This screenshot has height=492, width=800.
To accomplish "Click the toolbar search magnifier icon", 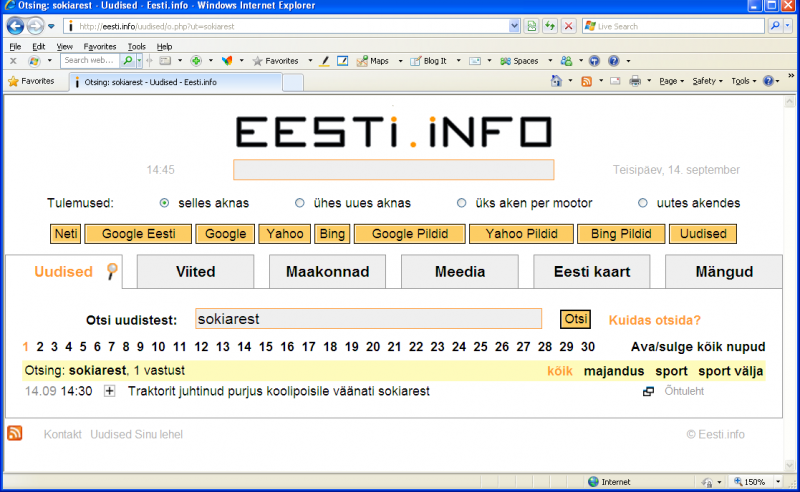I will [128, 61].
